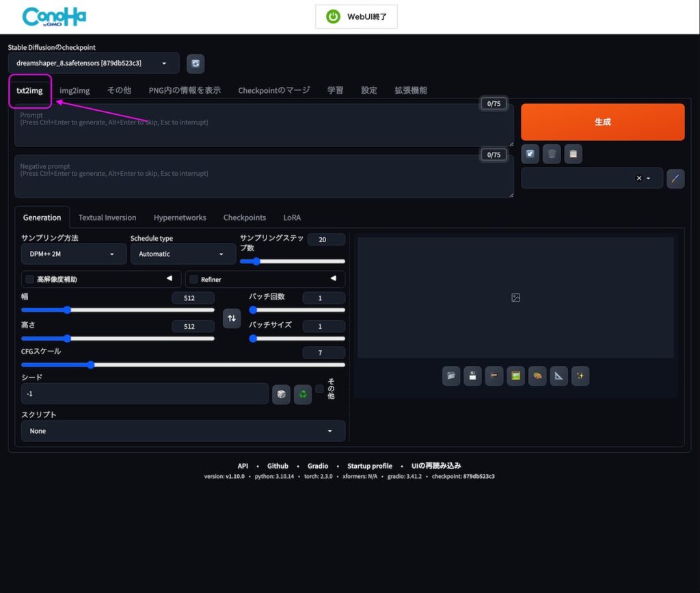Click the recycle icon to reuse seed
The image size is (700, 593).
(x=302, y=394)
